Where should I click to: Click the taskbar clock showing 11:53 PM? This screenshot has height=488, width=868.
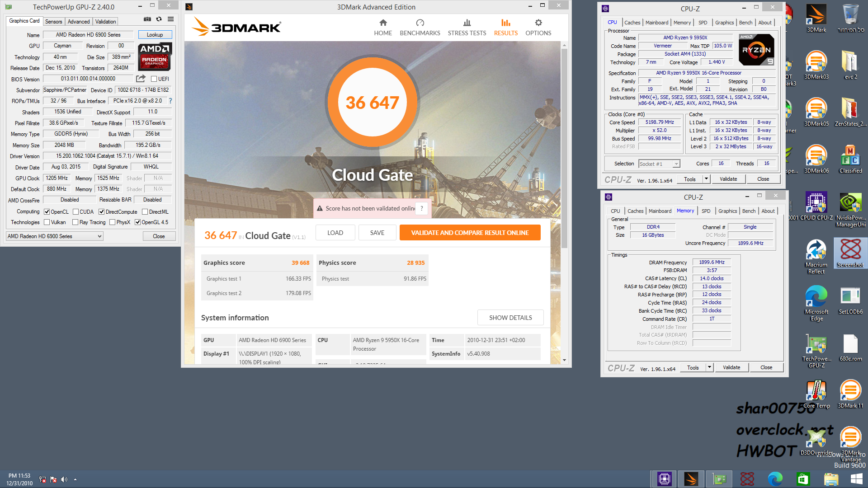(x=19, y=479)
